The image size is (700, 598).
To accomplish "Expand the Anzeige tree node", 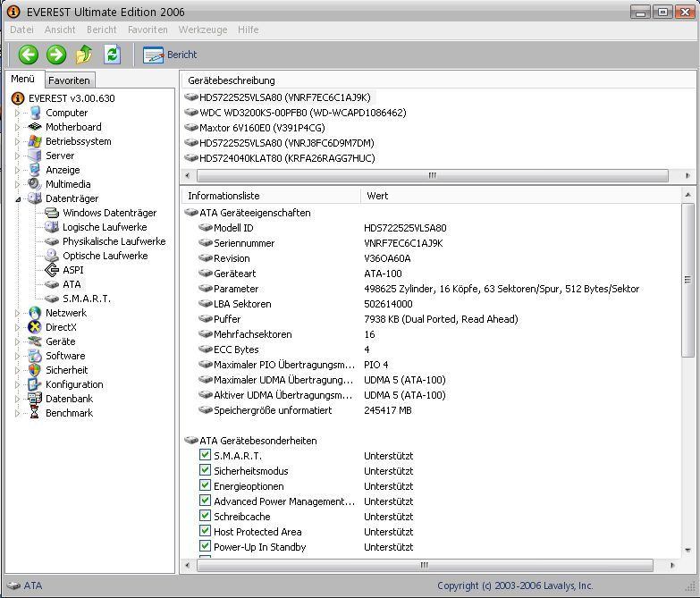I will click(x=17, y=170).
